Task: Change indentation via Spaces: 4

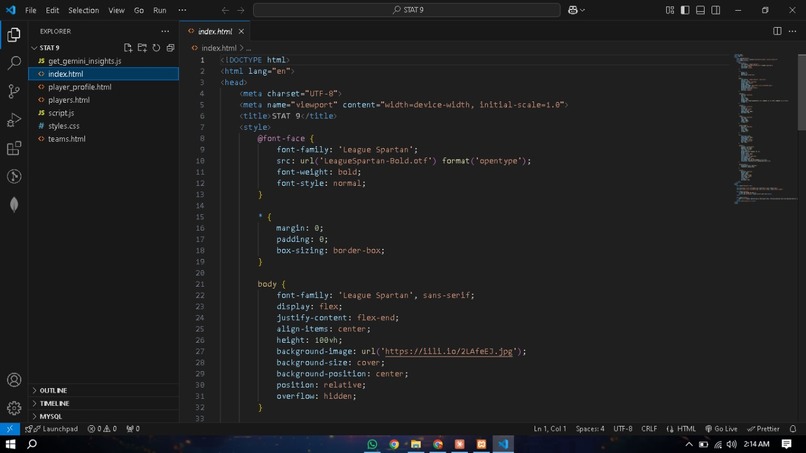Action: click(x=590, y=429)
